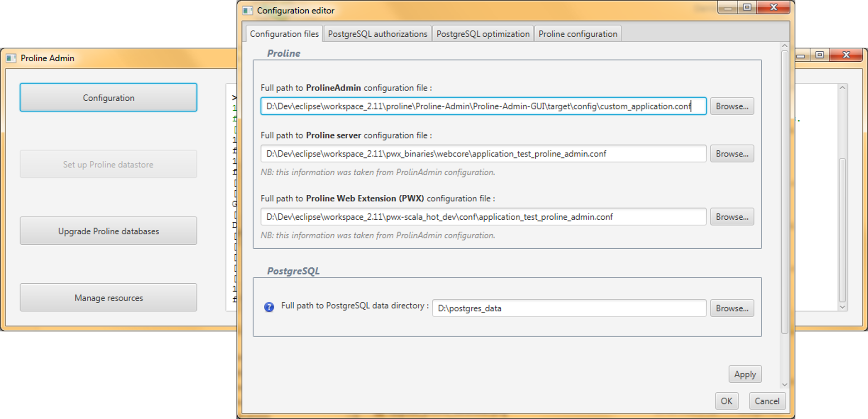Focus the PWX configuration path field
Screen dimensions: 868x419
[x=483, y=217]
